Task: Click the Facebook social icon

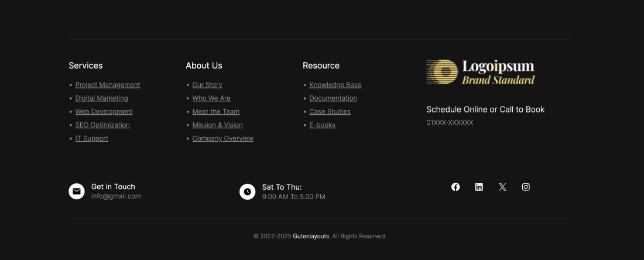Action: pos(455,187)
